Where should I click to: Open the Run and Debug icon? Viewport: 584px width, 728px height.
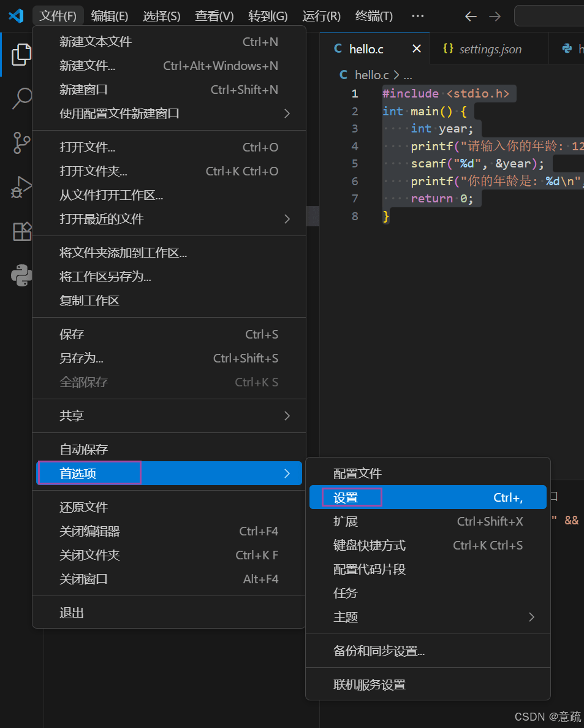[x=21, y=186]
